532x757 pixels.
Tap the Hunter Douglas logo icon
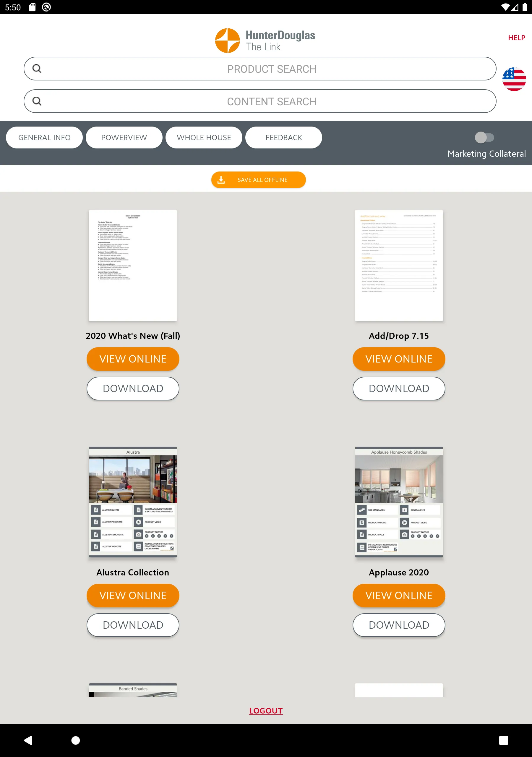228,41
